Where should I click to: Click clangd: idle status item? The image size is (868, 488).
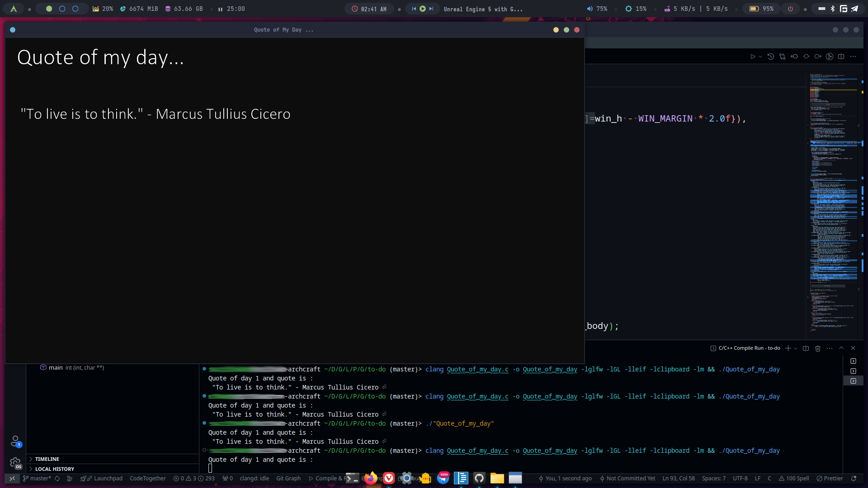(254, 478)
